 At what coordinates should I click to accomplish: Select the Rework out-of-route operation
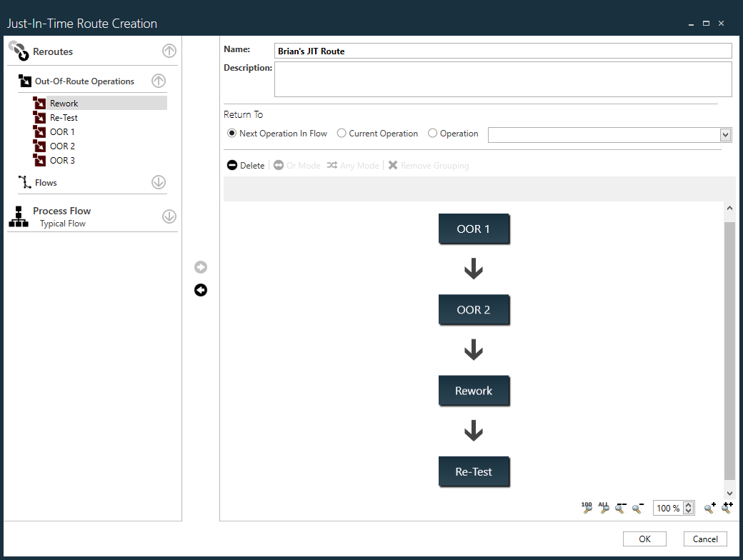coord(63,102)
